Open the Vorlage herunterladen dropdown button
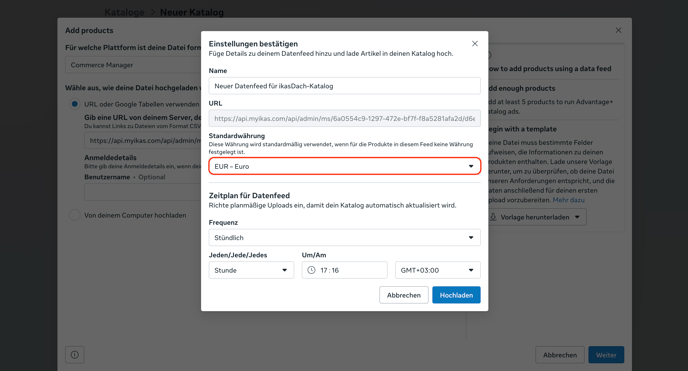The image size is (688, 371). pos(537,217)
